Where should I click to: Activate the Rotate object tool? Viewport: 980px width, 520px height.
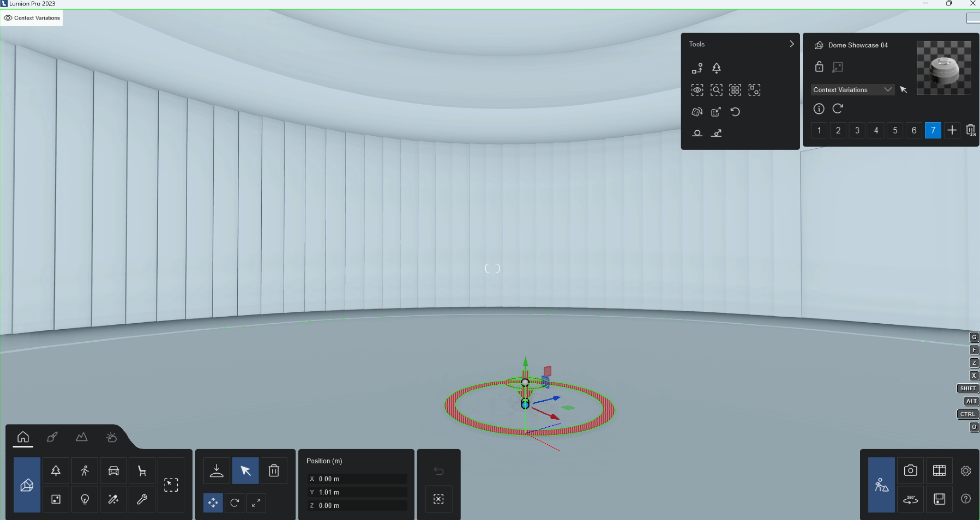tap(235, 503)
